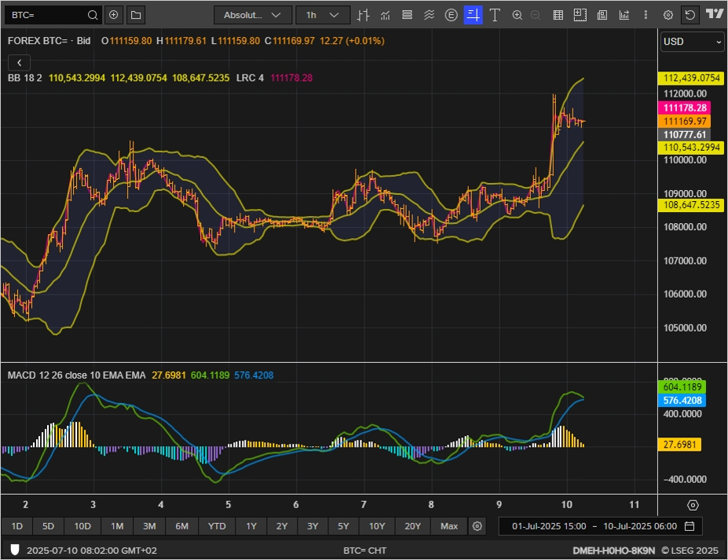Zoom in with the magnifier plus icon

point(518,16)
